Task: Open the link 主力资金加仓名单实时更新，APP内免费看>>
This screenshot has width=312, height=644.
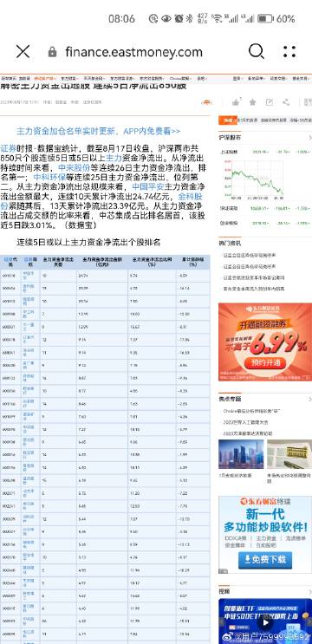Action: tap(98, 132)
